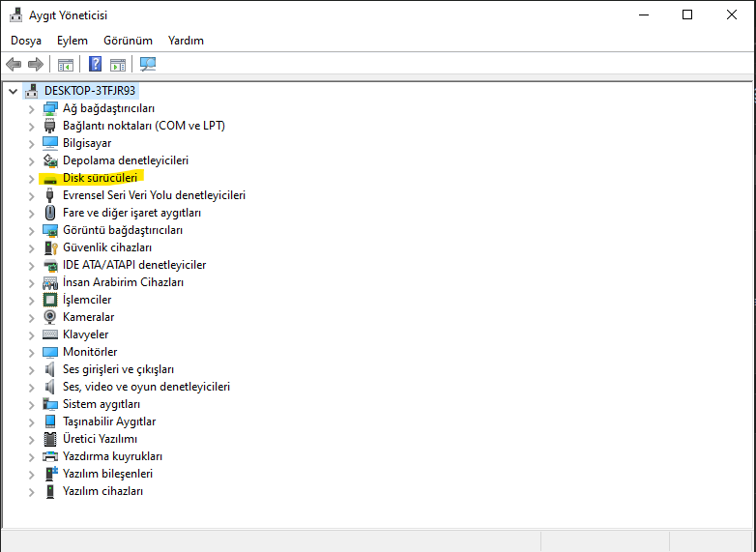The height and width of the screenshot is (552, 756).
Task: Collapse the DESKTOP-3TFJR93 root node
Action: 13,91
